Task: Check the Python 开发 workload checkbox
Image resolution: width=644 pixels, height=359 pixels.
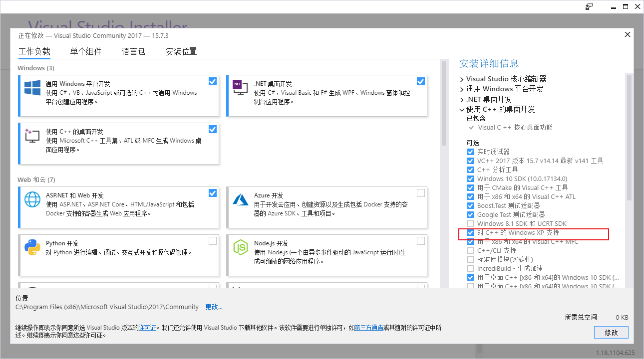Action: [213, 241]
